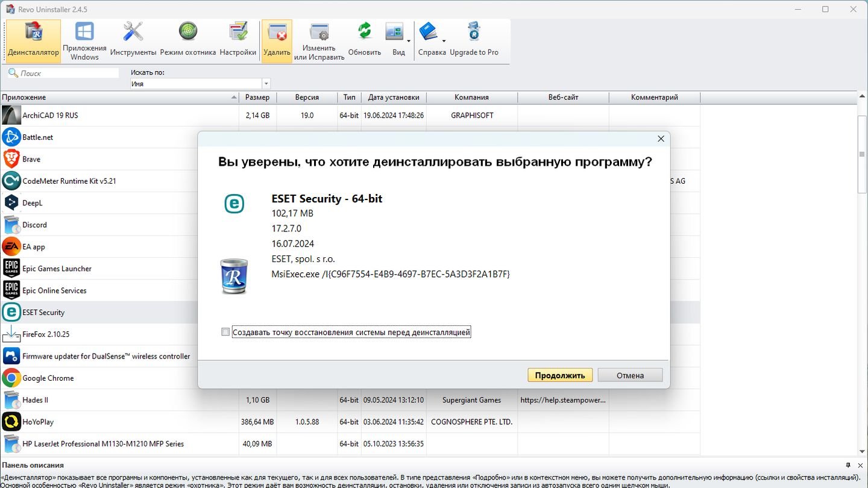
Task: Sort by Дата установки column header
Action: [x=394, y=97]
